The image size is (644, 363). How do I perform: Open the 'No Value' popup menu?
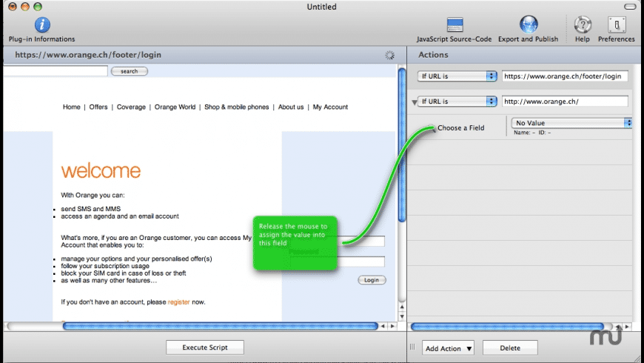point(571,123)
